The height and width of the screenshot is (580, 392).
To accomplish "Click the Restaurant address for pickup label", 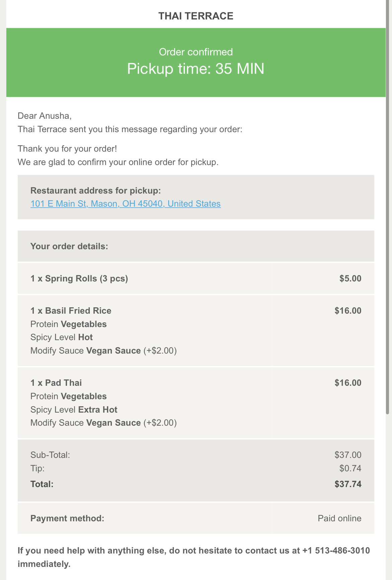I will [95, 191].
